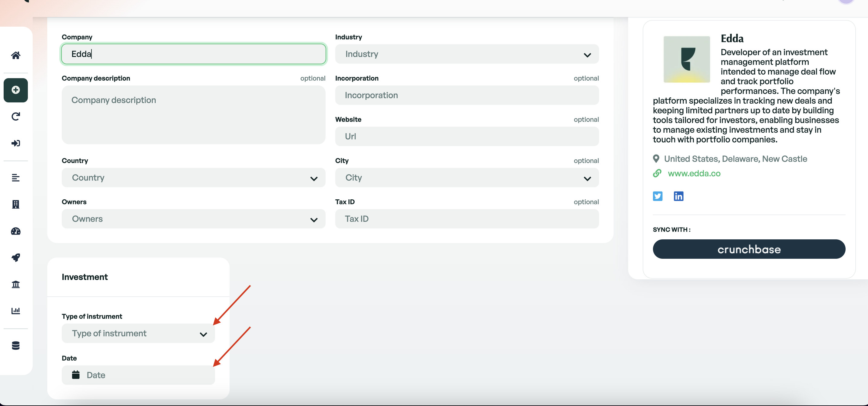Click the Date input field

coord(138,375)
